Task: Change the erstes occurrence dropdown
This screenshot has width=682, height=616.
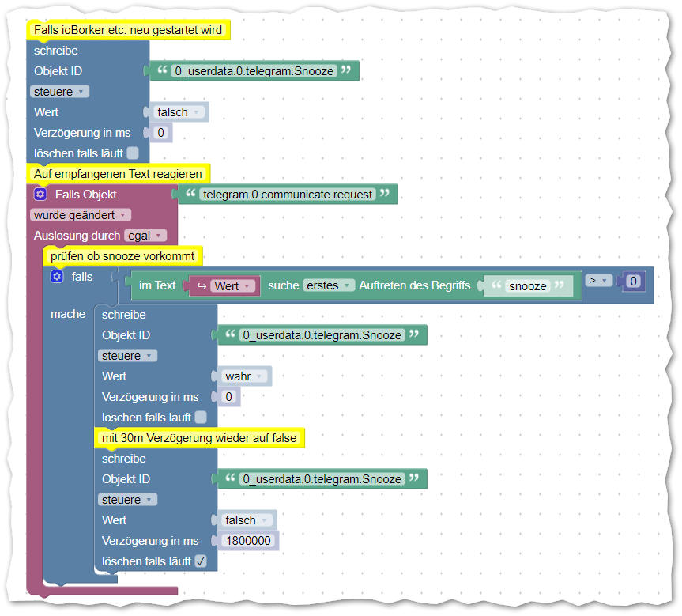Action: (x=329, y=285)
